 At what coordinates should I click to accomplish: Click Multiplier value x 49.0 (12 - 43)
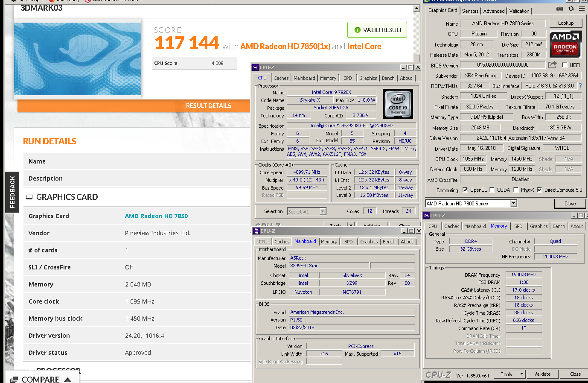coord(307,180)
